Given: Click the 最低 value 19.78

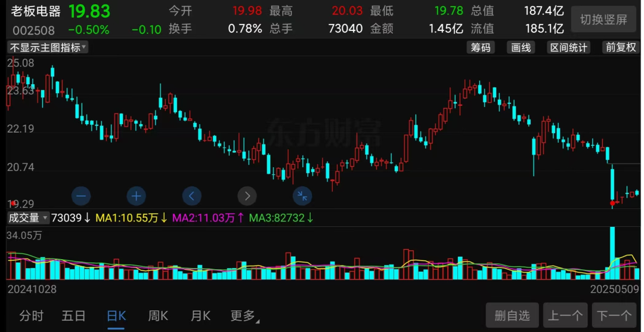Looking at the screenshot, I should point(449,11).
